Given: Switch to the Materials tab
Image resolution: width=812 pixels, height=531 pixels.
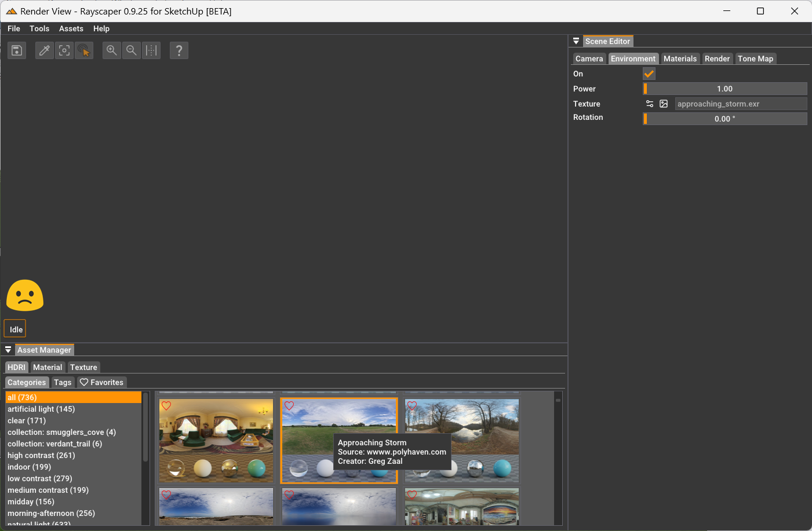Looking at the screenshot, I should point(680,58).
